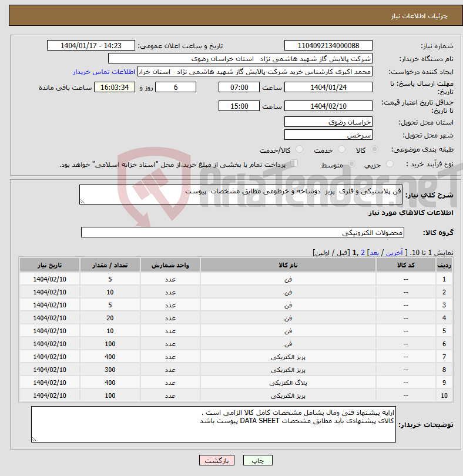Click the need number field 1104092134000088
Image resolution: width=463 pixels, height=476 pixels.
tap(328, 45)
